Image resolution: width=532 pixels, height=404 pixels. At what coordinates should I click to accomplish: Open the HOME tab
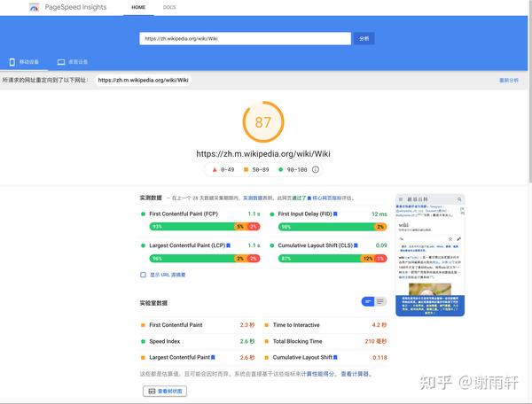pos(138,7)
